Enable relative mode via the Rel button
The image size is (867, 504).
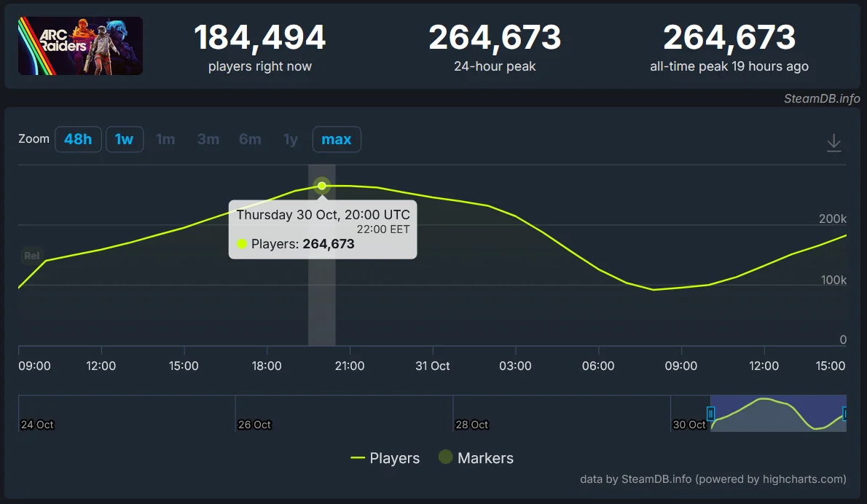pyautogui.click(x=31, y=255)
